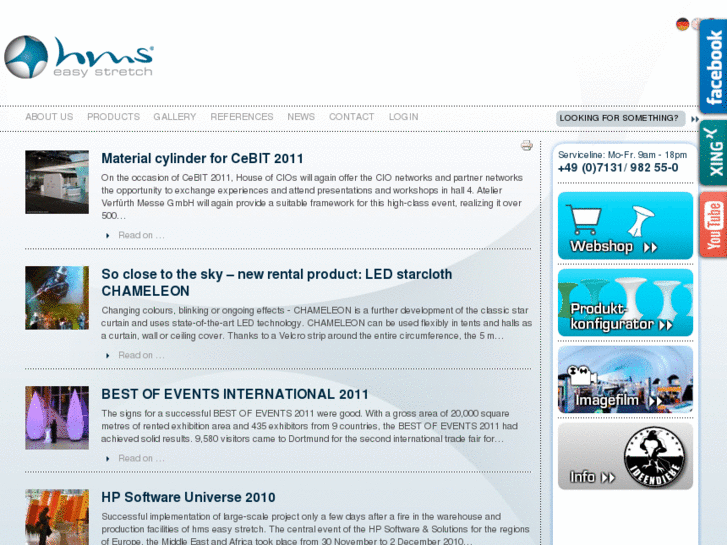Play the Imagefilm banner

click(x=625, y=379)
